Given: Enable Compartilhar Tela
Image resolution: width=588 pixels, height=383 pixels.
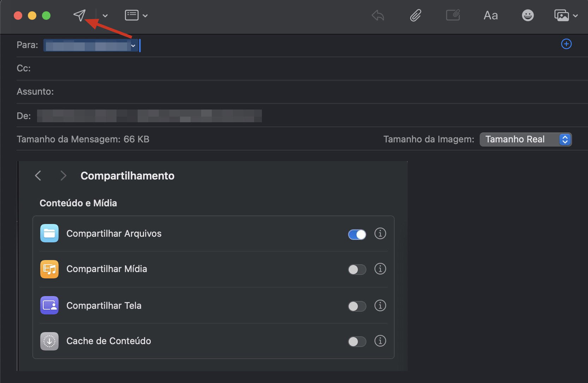Looking at the screenshot, I should coord(357,306).
